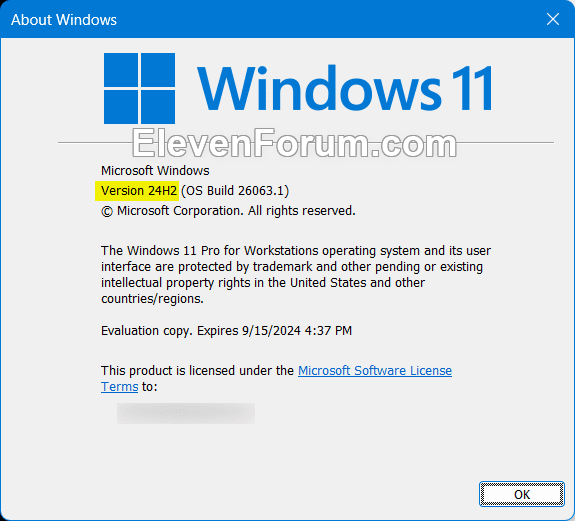Click the © copyright symbol
Image resolution: width=575 pixels, height=521 pixels.
[x=107, y=211]
